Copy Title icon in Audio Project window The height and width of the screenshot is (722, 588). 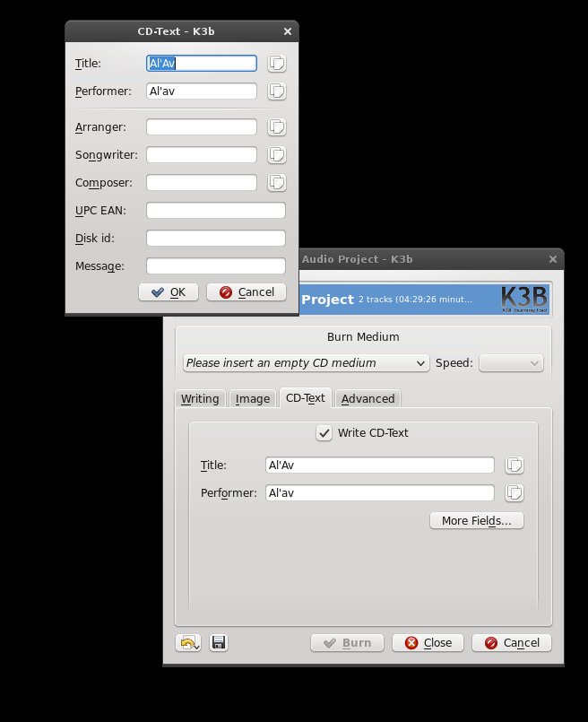click(x=514, y=465)
